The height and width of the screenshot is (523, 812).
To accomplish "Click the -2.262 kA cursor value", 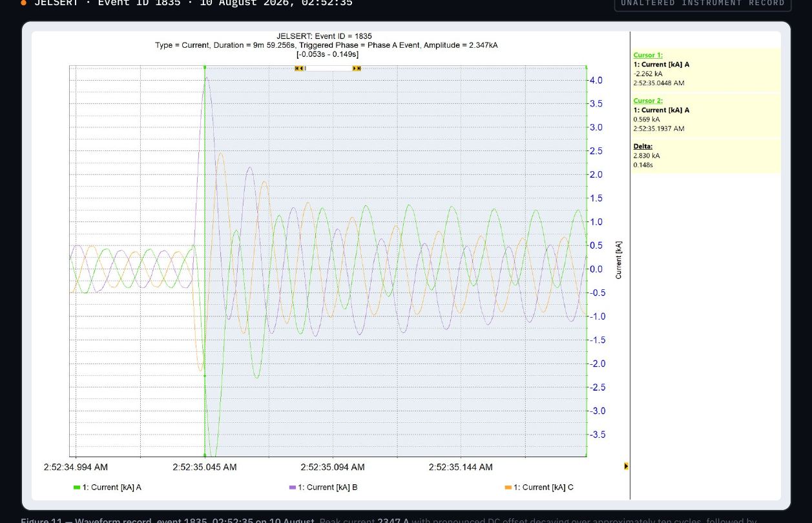I will pos(648,74).
